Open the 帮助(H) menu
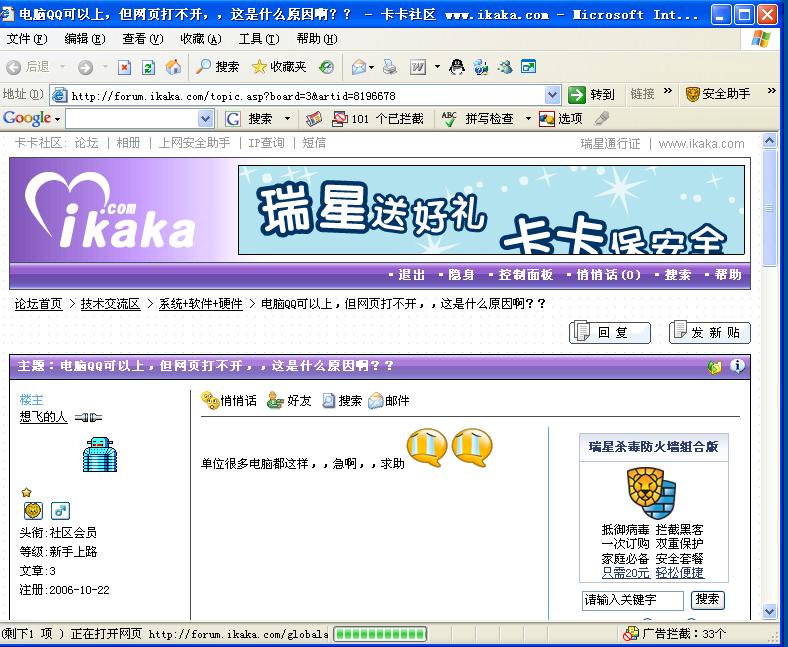 [x=317, y=39]
